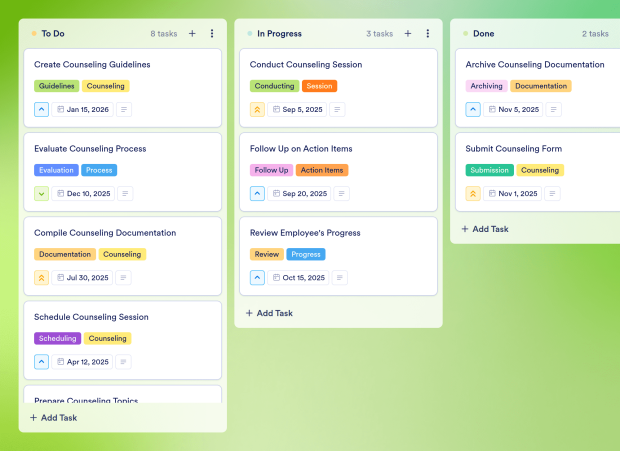The image size is (620, 451).
Task: Change highest priority on Compile Counseling Documentation
Action: (x=42, y=278)
